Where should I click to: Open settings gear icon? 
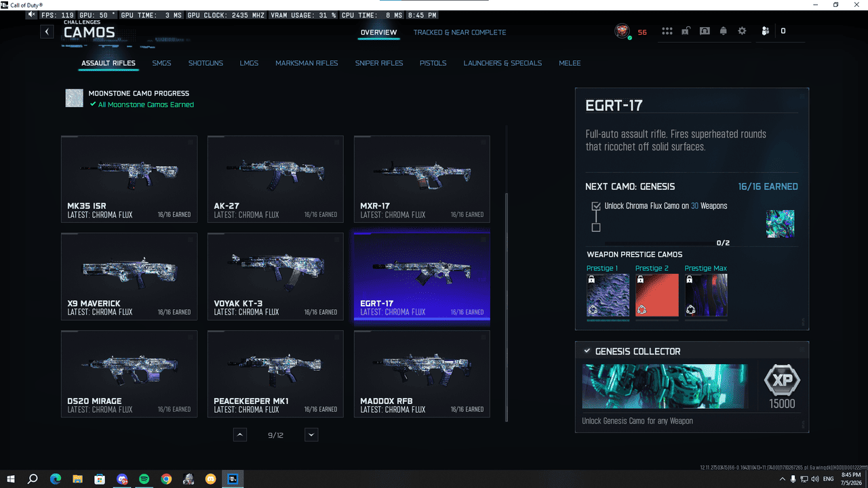pos(742,31)
